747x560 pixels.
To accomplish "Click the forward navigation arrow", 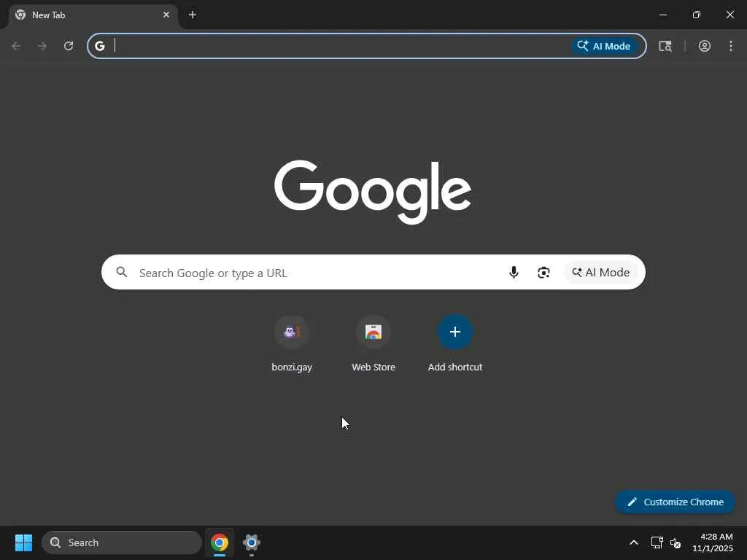I will click(42, 46).
